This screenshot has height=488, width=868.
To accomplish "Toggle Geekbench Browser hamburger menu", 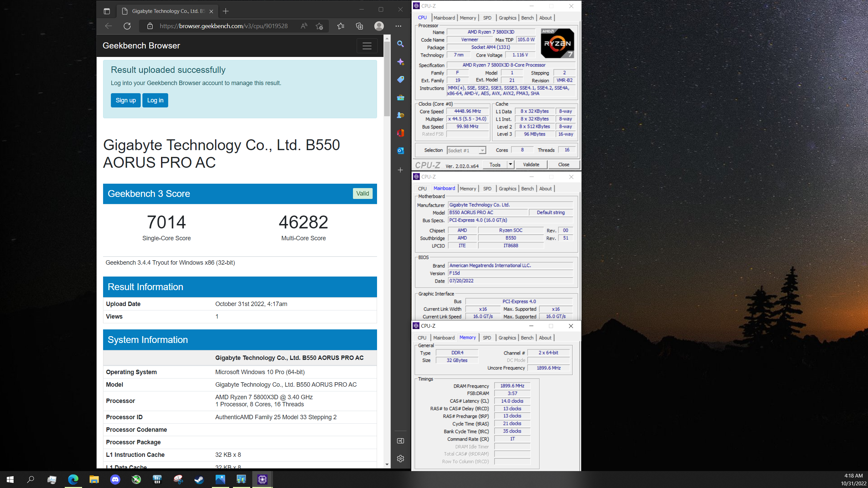I will pos(367,46).
